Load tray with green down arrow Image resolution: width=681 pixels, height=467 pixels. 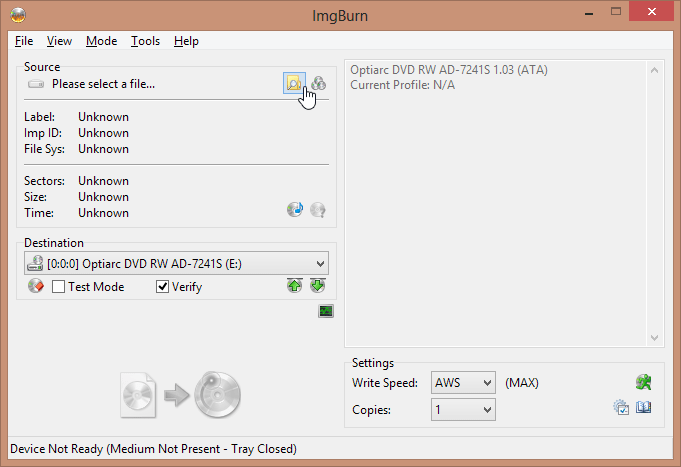(x=317, y=285)
